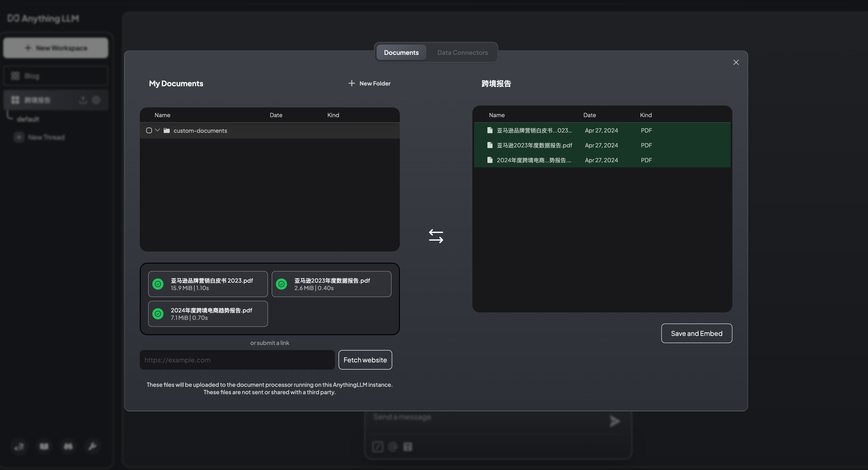
Task: Click the swap arrows to move documents
Action: [436, 236]
